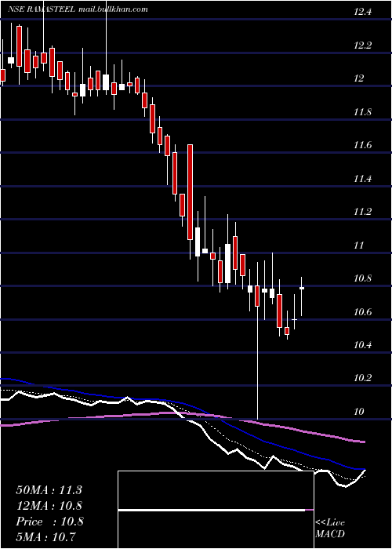The width and height of the screenshot is (392, 549).
Task: Click the <<Live MACD label
Action: click(330, 528)
